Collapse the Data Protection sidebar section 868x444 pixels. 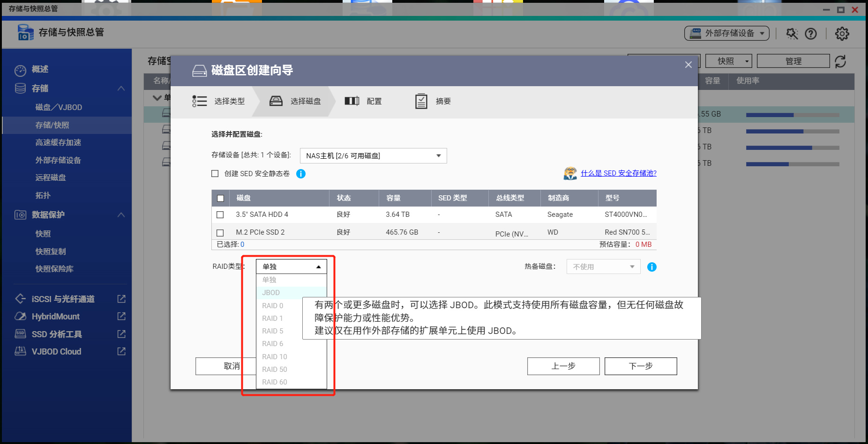(121, 215)
